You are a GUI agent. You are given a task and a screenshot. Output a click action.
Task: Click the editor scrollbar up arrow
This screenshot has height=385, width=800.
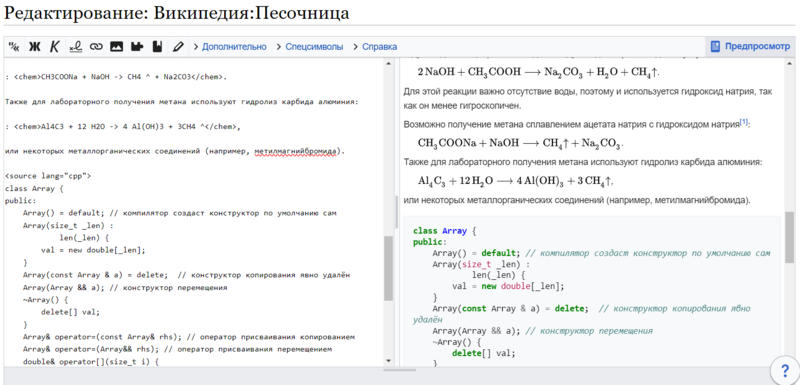coord(388,63)
